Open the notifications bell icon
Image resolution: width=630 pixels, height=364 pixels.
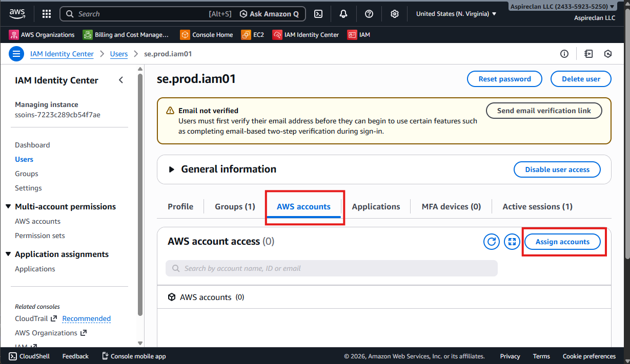pos(343,14)
